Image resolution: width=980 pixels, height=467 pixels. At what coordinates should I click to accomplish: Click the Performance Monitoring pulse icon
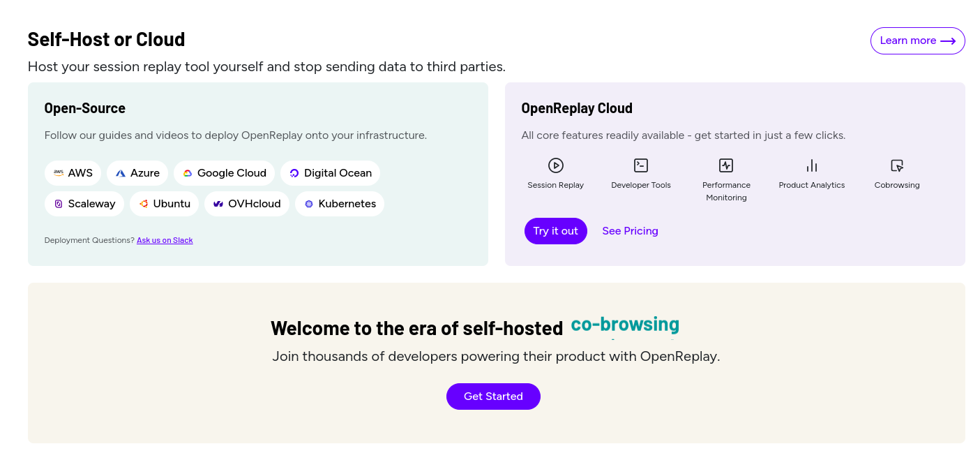(x=726, y=165)
